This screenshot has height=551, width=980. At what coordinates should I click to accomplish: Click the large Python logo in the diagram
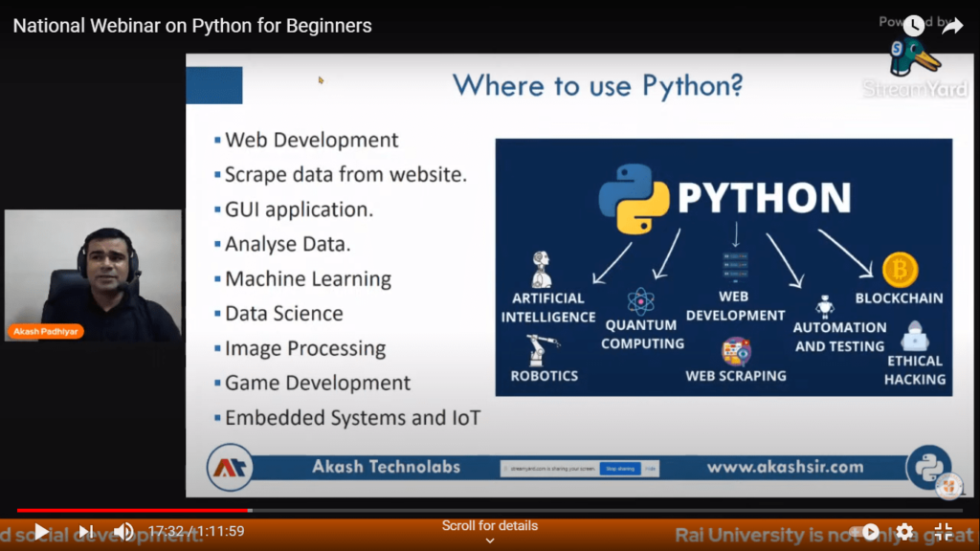634,199
